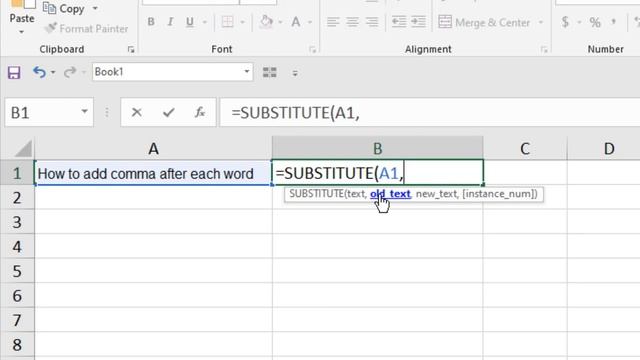Select column B header
The height and width of the screenshot is (360, 640).
click(x=378, y=149)
